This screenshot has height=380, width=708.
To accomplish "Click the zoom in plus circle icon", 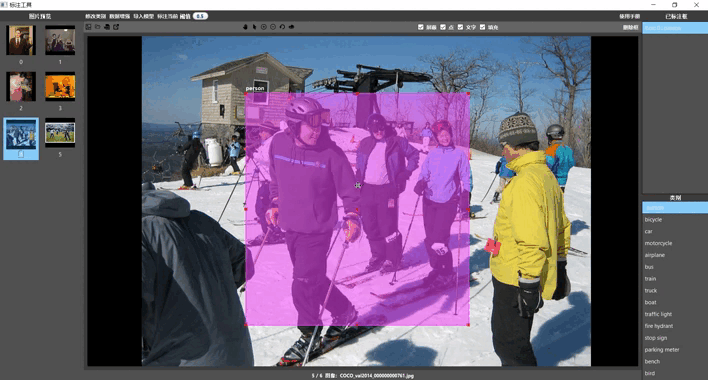I will pos(264,27).
